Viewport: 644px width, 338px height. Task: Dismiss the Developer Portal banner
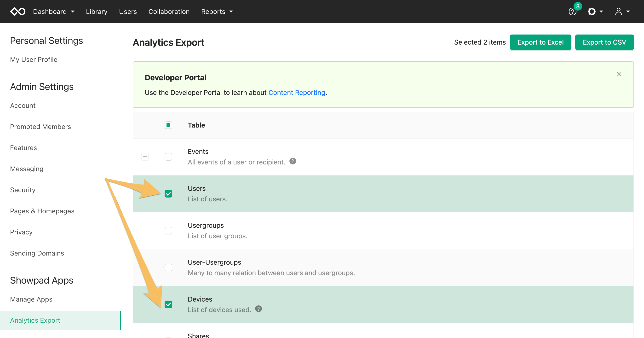pyautogui.click(x=619, y=75)
